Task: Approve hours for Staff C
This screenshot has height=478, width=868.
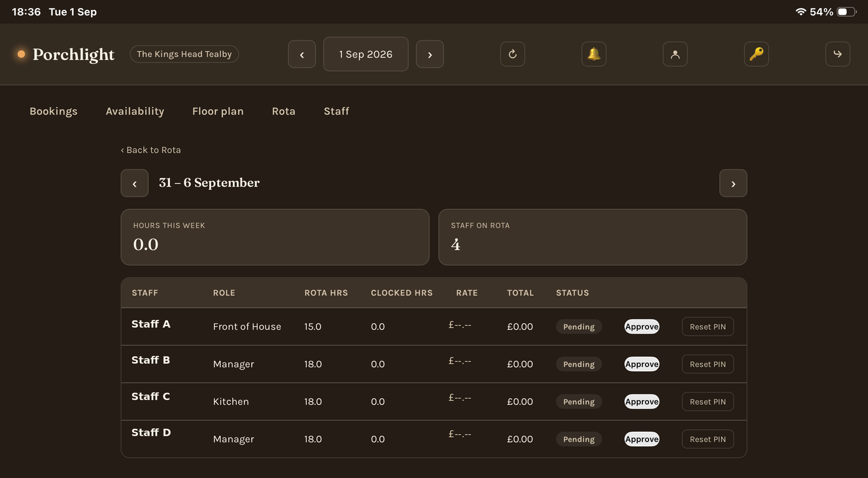Action: click(x=642, y=402)
